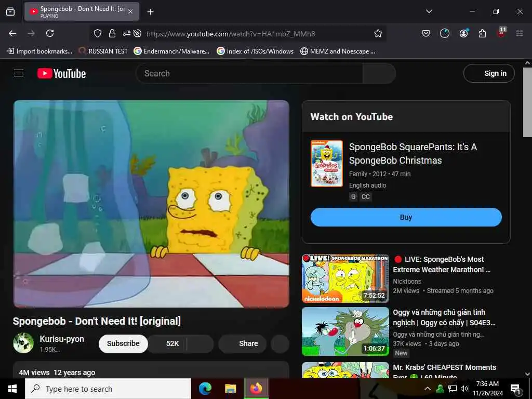This screenshot has height=399, width=532.
Task: Reload the current page
Action: point(50,33)
